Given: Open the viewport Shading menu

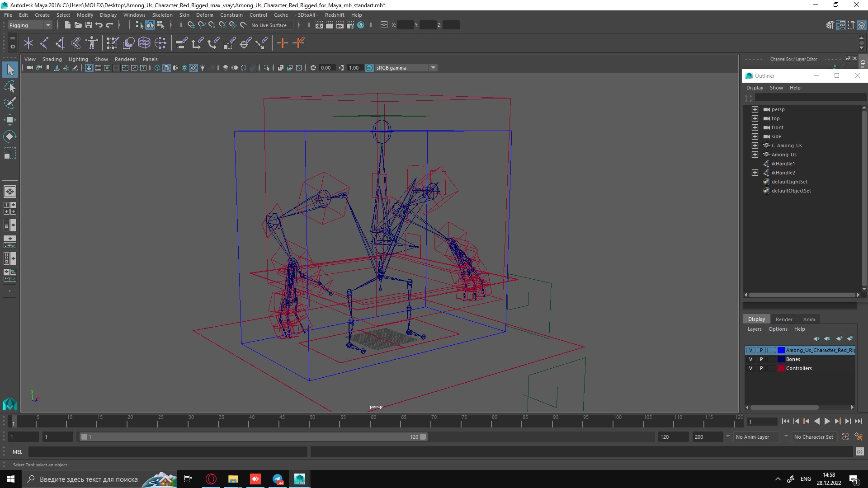Looking at the screenshot, I should [52, 59].
